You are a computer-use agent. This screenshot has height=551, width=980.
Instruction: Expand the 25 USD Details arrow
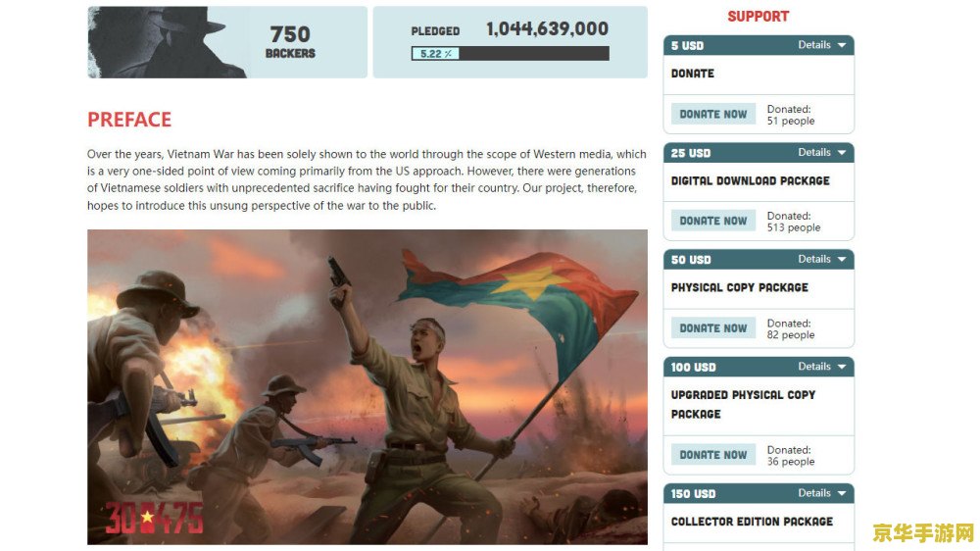coord(841,153)
